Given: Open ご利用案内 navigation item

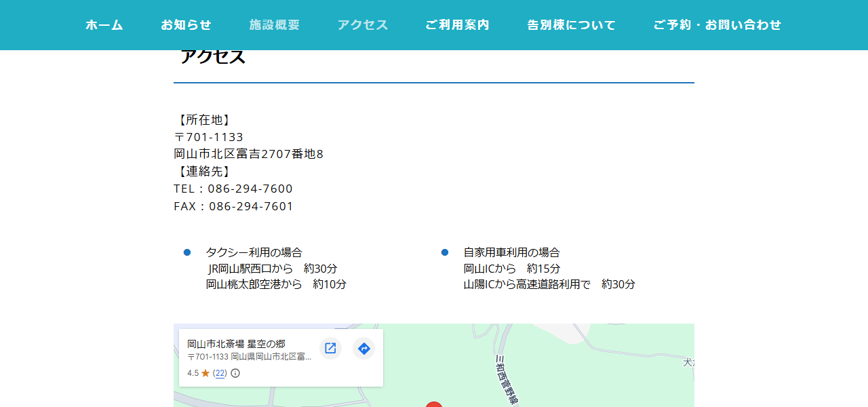Looking at the screenshot, I should [457, 25].
